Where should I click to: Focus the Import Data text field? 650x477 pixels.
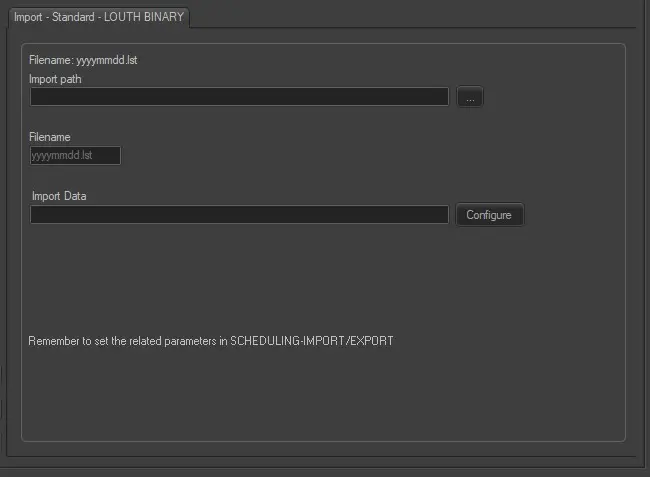pyautogui.click(x=239, y=215)
